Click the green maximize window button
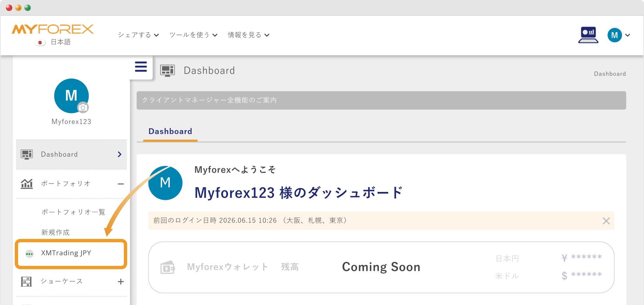Image resolution: width=644 pixels, height=305 pixels. coord(28,8)
